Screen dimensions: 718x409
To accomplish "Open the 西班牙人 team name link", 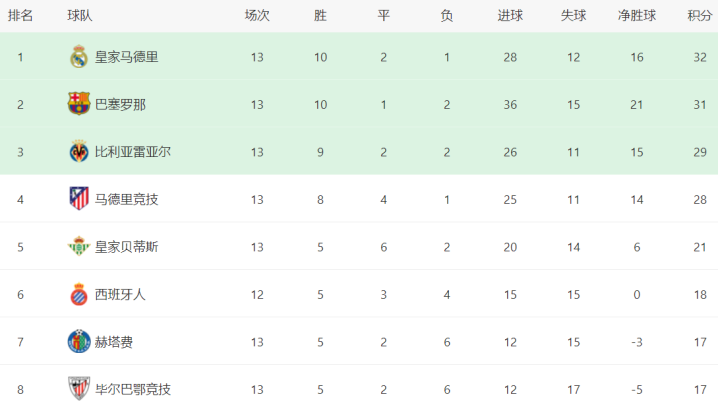I will 120,294.
